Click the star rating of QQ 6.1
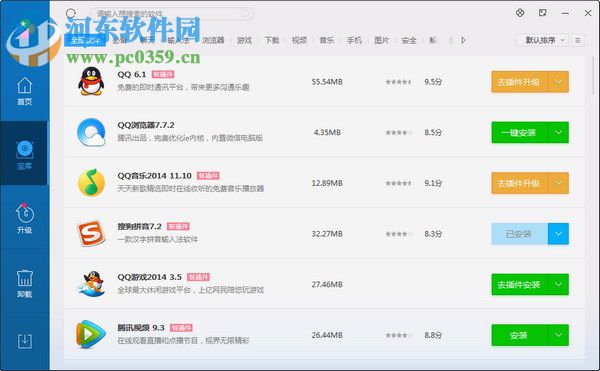Viewport: 600px width, 371px height. (398, 82)
